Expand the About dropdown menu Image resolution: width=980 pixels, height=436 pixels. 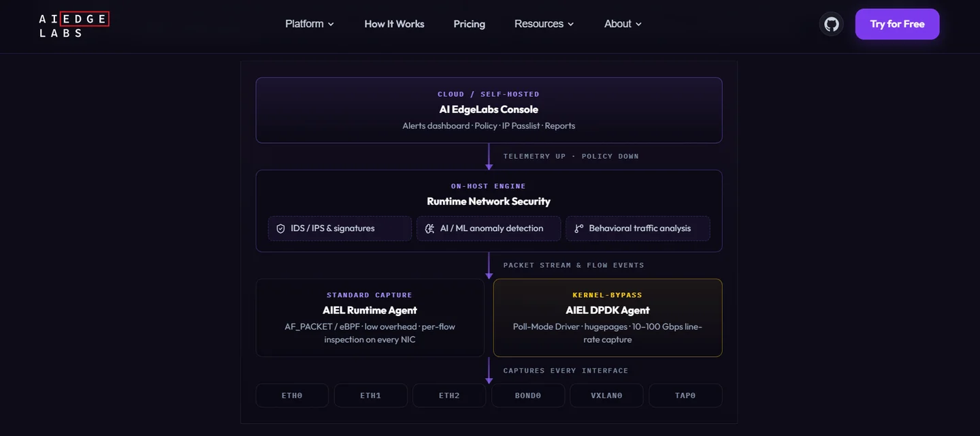tap(623, 24)
